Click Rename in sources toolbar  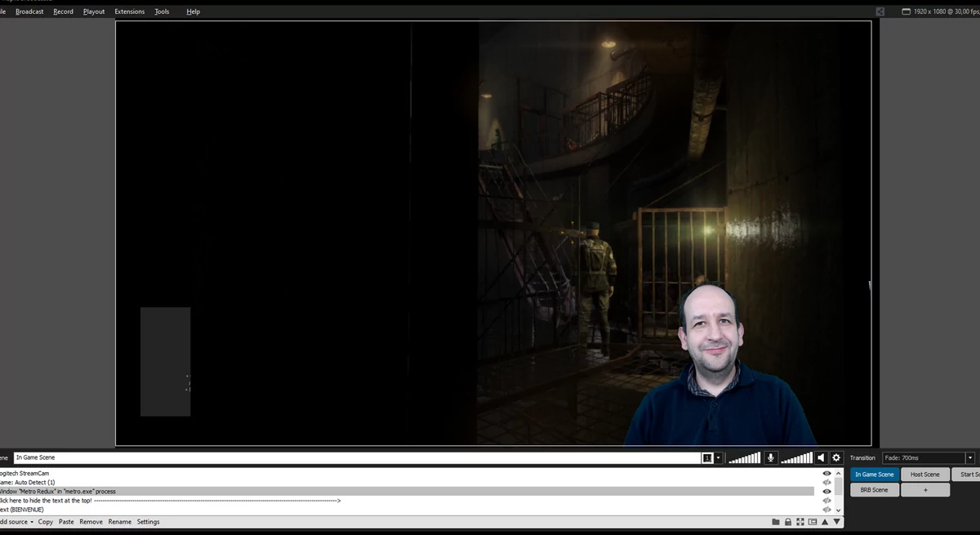[x=119, y=522]
